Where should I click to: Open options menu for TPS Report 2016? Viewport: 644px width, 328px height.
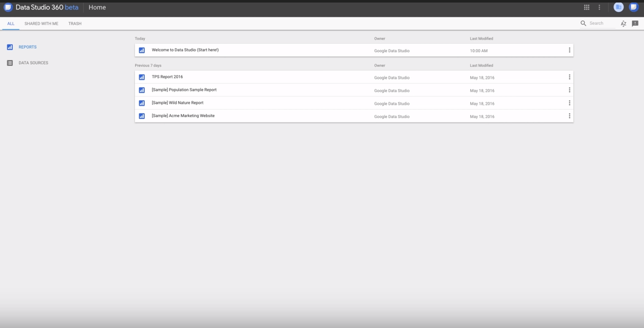[569, 77]
